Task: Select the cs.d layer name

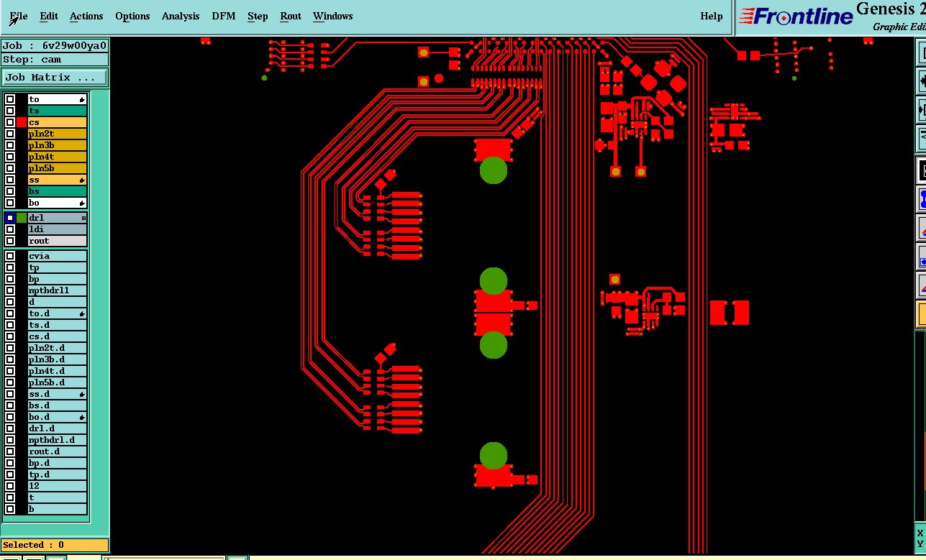Action: 57,336
